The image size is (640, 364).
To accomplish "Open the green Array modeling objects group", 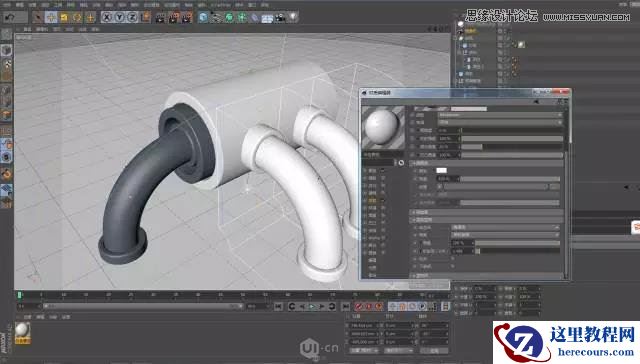I will 242,18.
